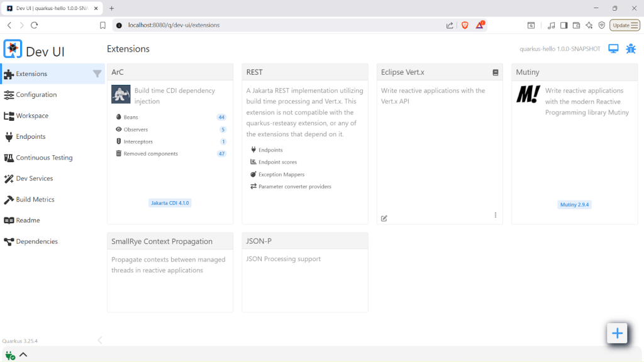Open the Vert.x card three-dot menu
The height and width of the screenshot is (362, 644).
coord(496,215)
